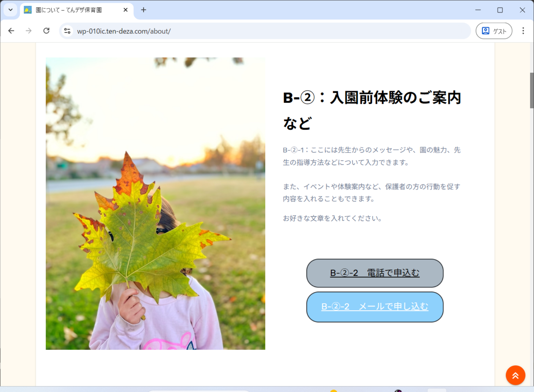View site information icon in address bar

pos(68,31)
